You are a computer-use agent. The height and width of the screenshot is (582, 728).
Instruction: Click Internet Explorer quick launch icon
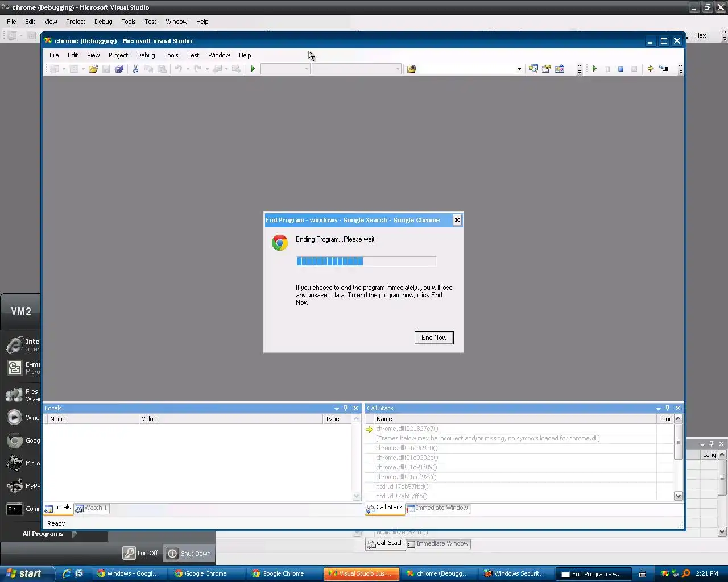click(67, 573)
